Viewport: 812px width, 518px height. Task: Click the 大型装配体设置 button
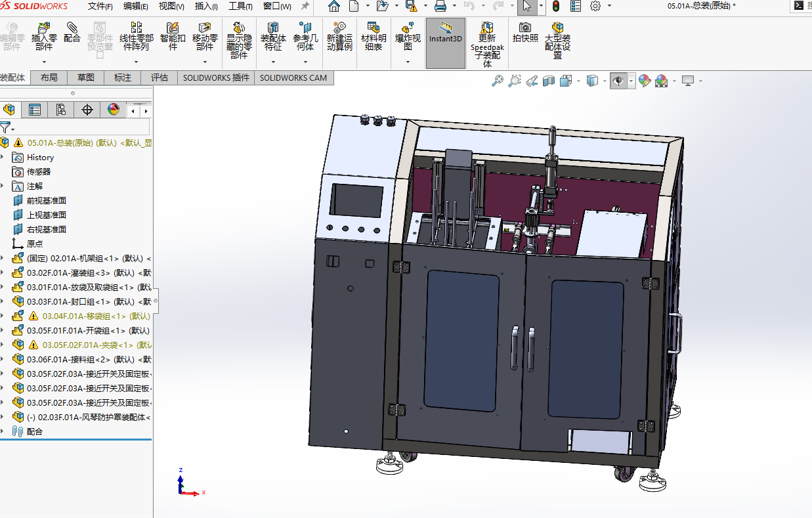click(x=557, y=39)
